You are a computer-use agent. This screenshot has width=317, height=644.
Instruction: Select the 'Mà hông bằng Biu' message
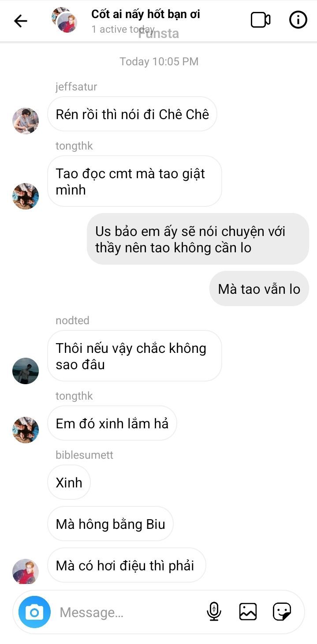tap(110, 524)
